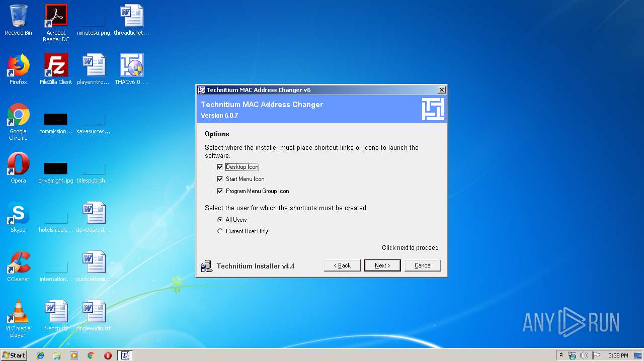
Task: Open the Google Chrome desktop shortcut
Action: [18, 122]
